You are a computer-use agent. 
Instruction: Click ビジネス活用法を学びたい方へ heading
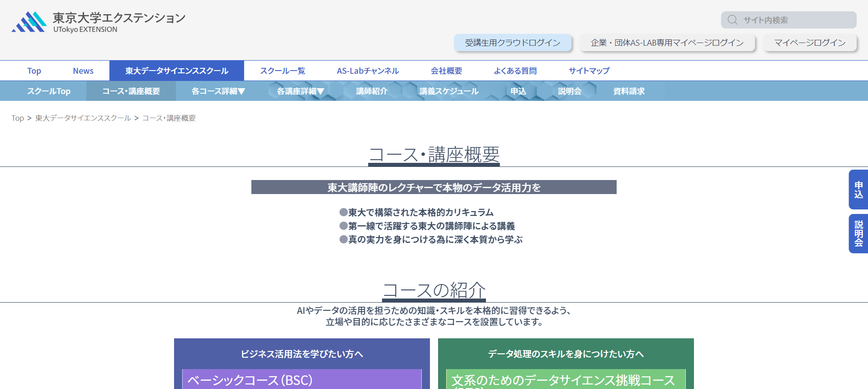[x=302, y=354]
